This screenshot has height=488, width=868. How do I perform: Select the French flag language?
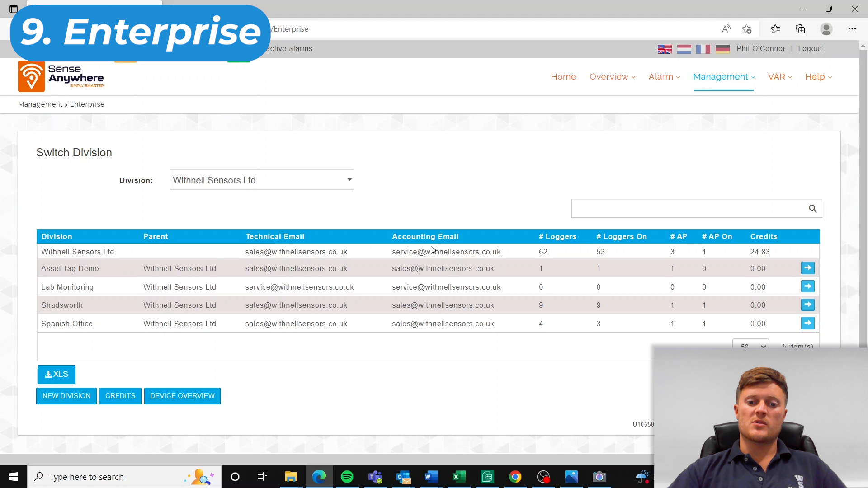[x=703, y=49]
